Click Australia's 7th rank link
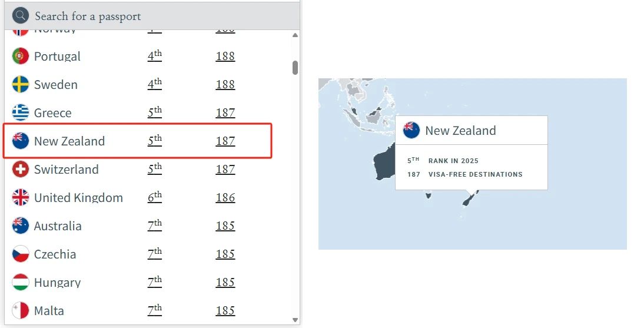 coord(155,226)
